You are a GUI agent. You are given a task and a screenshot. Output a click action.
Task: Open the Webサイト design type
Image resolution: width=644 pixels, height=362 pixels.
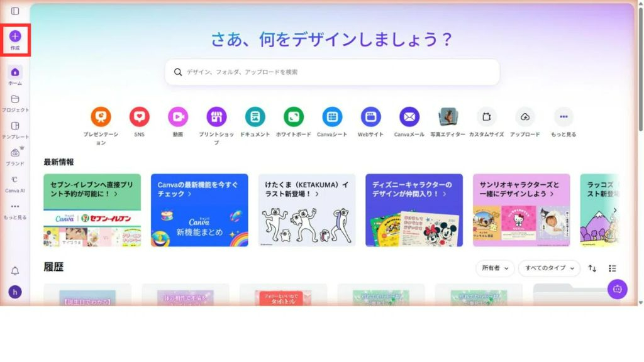pos(370,117)
